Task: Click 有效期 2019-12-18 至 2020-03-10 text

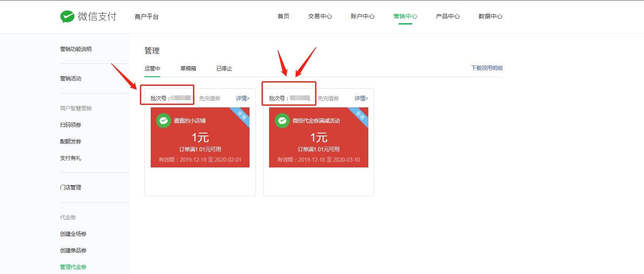Action: coord(318,160)
